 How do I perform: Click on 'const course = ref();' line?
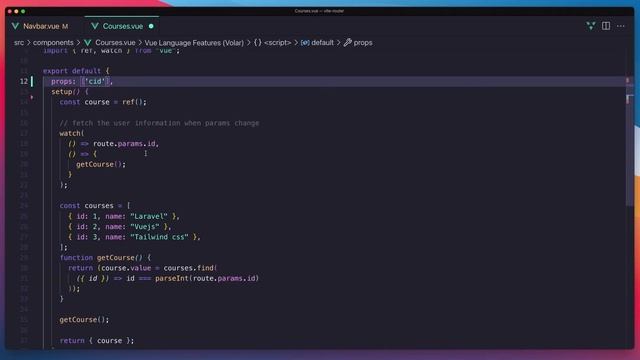pos(103,102)
